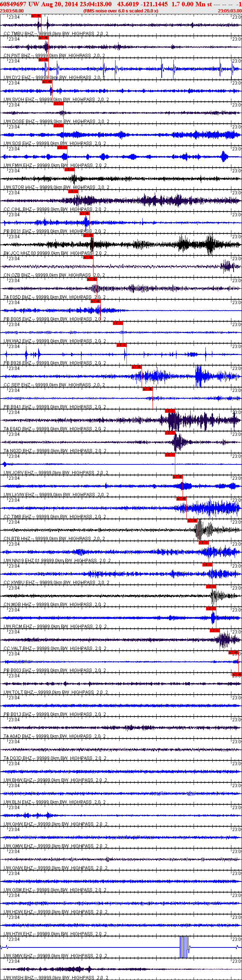Select the CC.SEP EHZ station label

pos(54,385)
